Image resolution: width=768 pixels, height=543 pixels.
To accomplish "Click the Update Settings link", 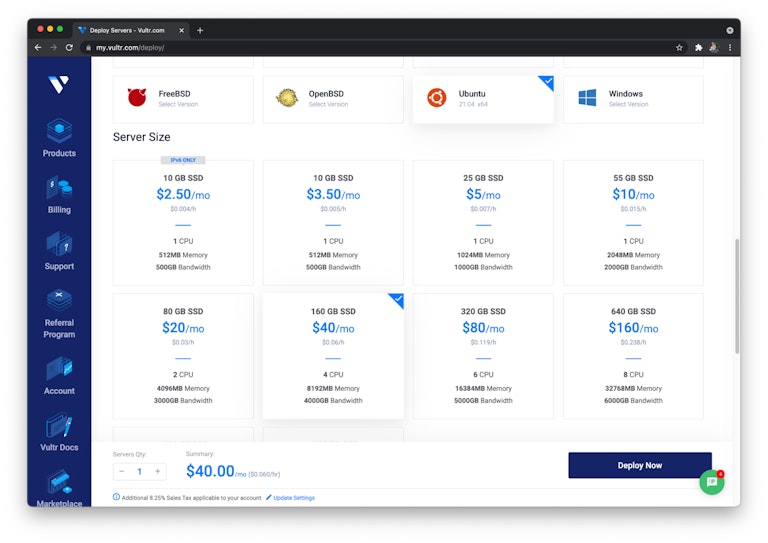I will pyautogui.click(x=294, y=497).
